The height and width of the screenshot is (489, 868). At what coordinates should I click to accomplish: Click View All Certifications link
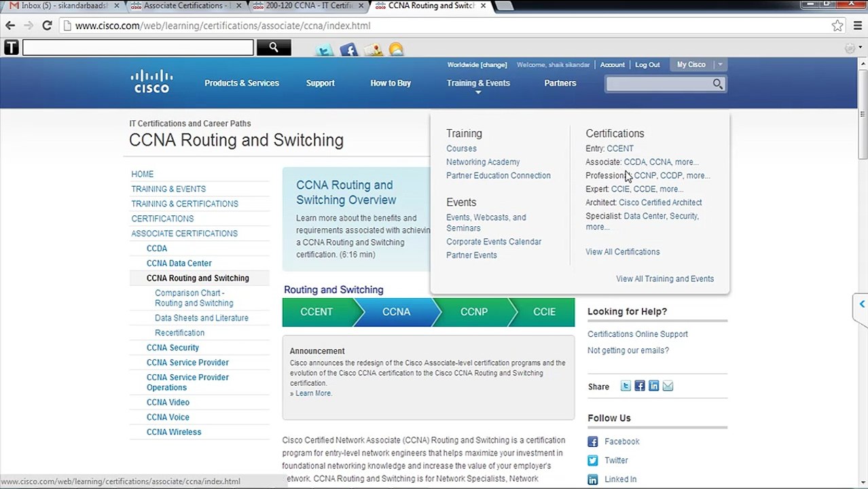coord(623,252)
